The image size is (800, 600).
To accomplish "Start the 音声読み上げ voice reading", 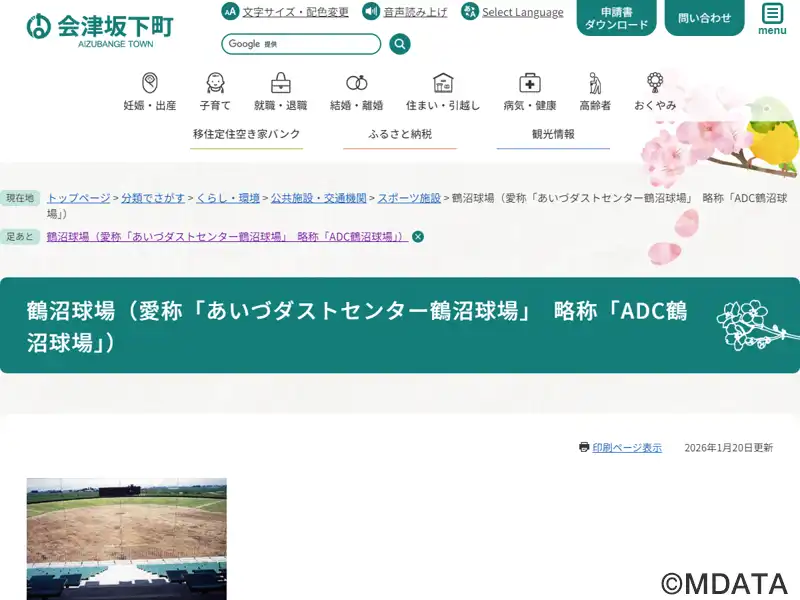I will tap(415, 12).
